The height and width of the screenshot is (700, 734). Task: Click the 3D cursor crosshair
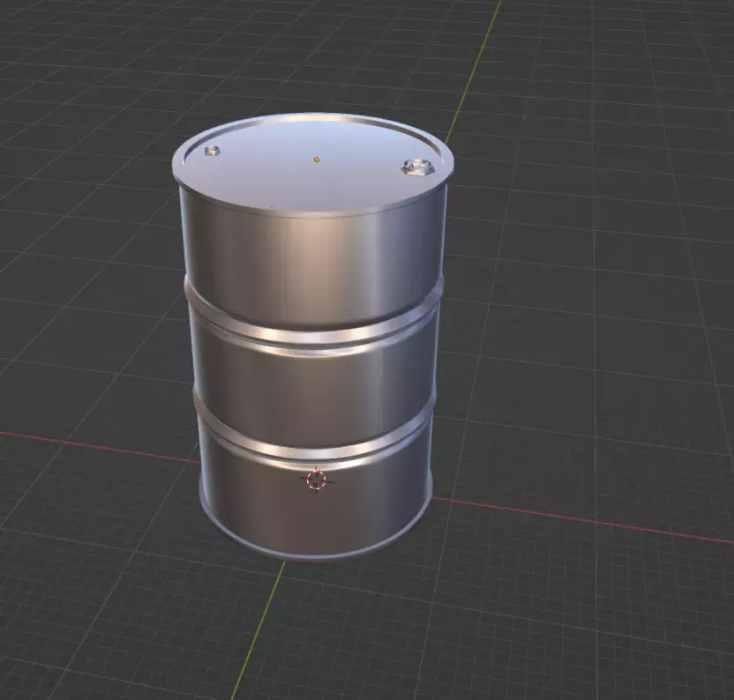(316, 480)
